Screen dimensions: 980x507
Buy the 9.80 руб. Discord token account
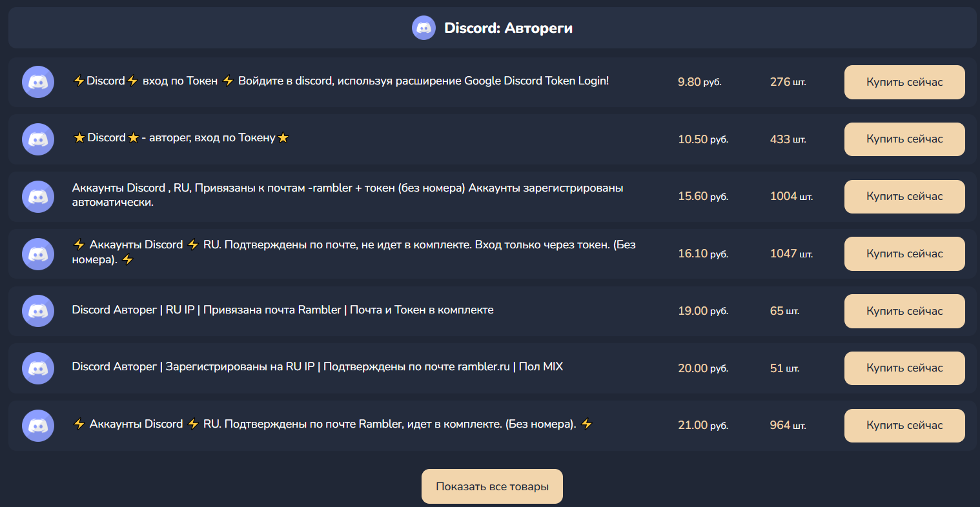click(904, 82)
